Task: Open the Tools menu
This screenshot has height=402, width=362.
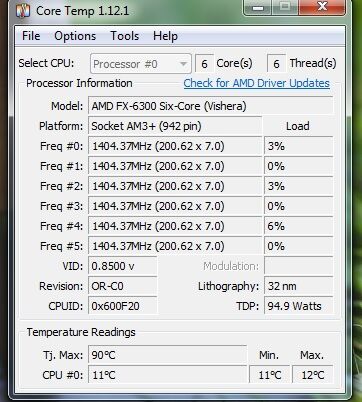Action: coord(125,36)
